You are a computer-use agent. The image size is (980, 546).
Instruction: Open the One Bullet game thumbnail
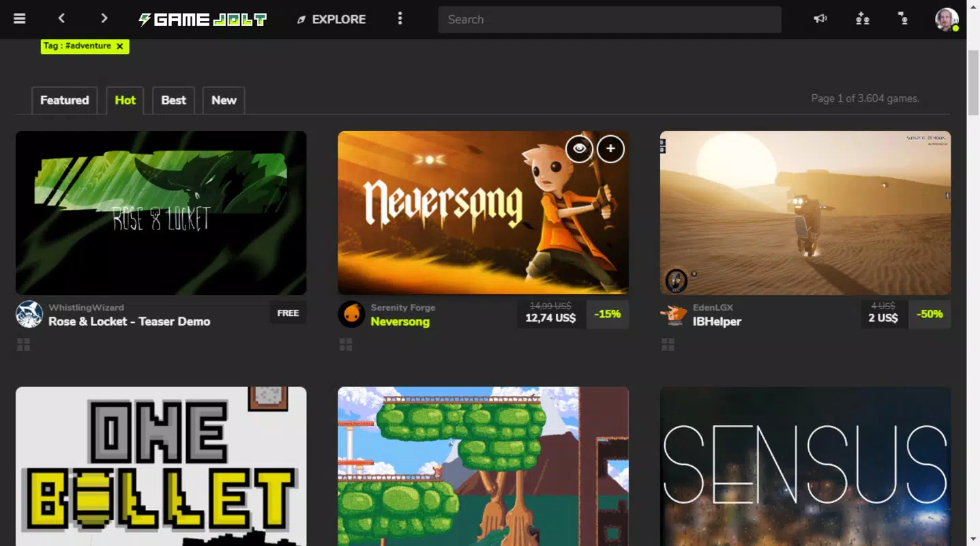[x=161, y=467]
